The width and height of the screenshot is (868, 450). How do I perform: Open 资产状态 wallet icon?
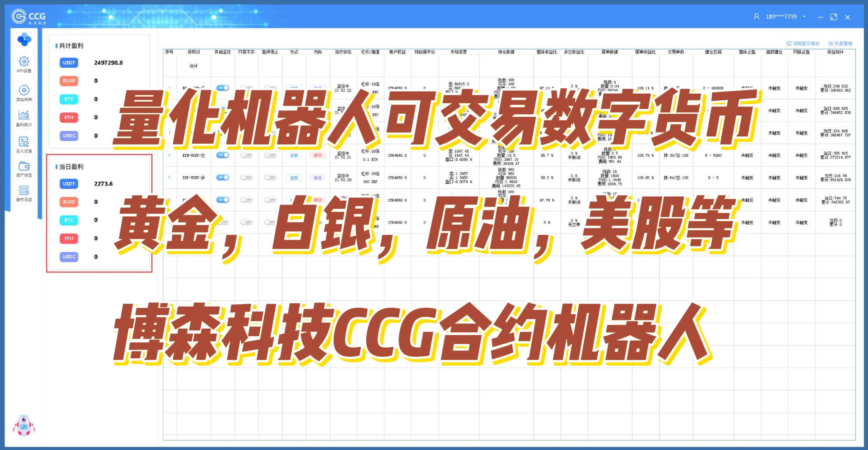point(24,166)
